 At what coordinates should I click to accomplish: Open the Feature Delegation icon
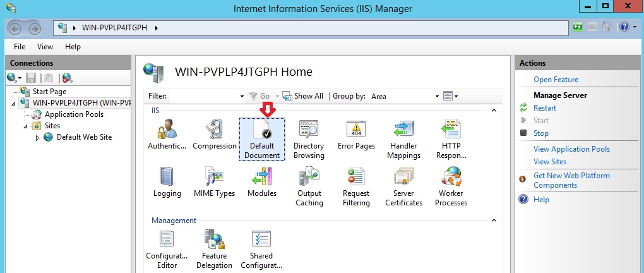[x=214, y=250]
